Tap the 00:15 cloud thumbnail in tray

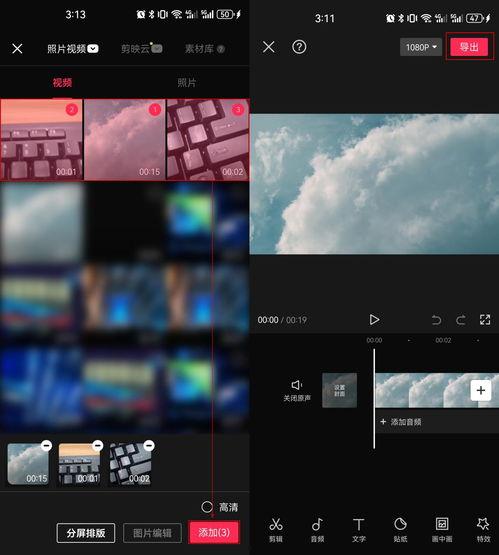click(x=28, y=464)
